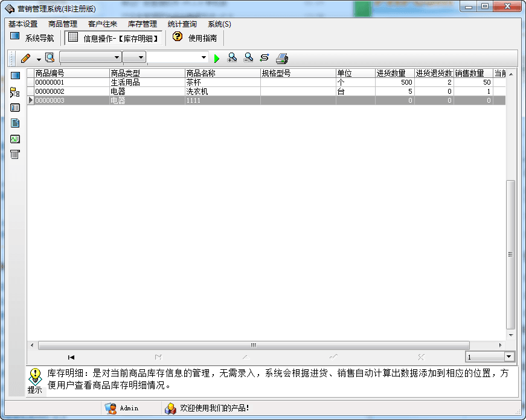Viewport: 526px width, 420px height.
Task: Select cell 00000003 in the table
Action: tap(72, 100)
